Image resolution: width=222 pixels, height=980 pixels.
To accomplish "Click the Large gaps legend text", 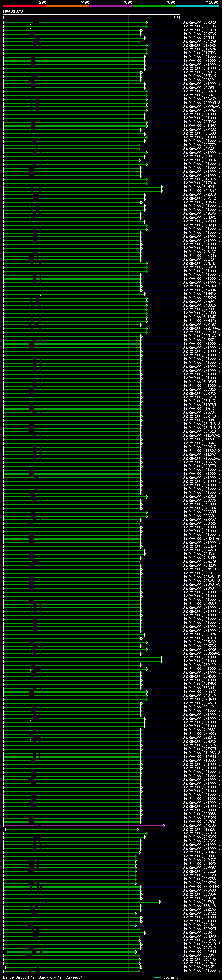I will (x=15, y=977).
